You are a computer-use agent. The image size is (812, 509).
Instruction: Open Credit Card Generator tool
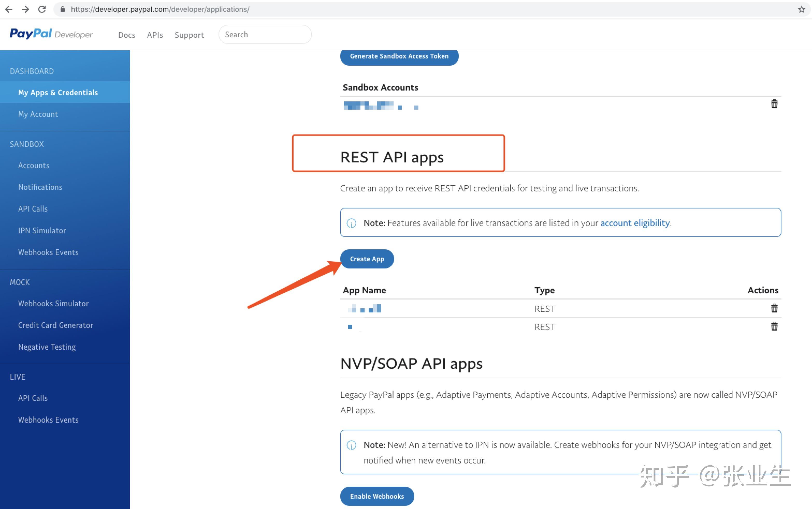click(56, 325)
